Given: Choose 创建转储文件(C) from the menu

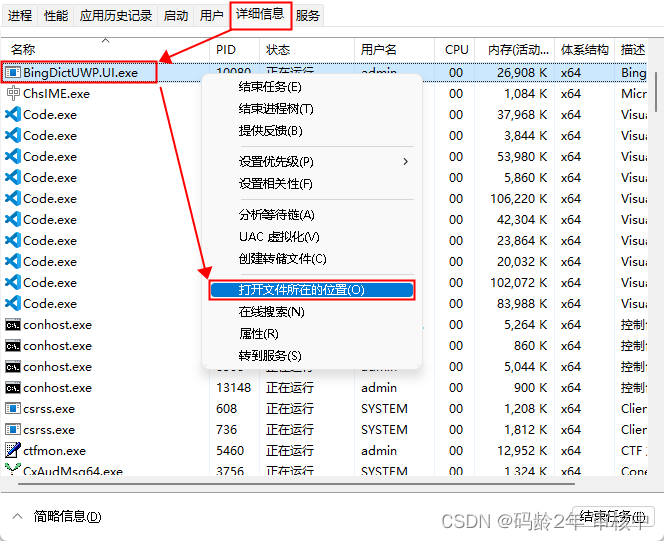Looking at the screenshot, I should 282,259.
